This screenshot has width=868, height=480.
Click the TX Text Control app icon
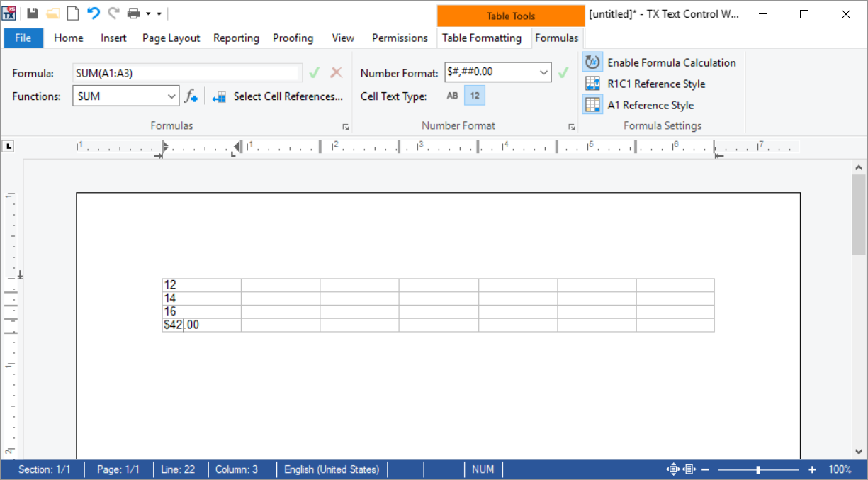click(x=9, y=13)
